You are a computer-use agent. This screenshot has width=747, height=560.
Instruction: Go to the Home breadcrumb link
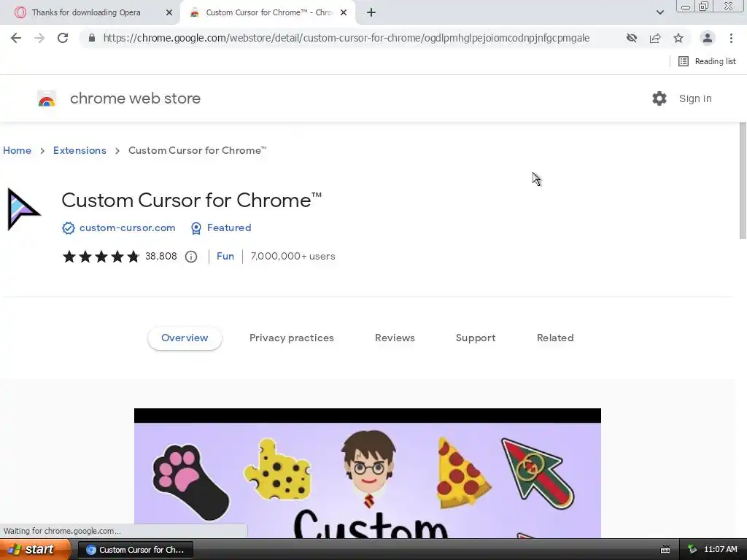(18, 150)
